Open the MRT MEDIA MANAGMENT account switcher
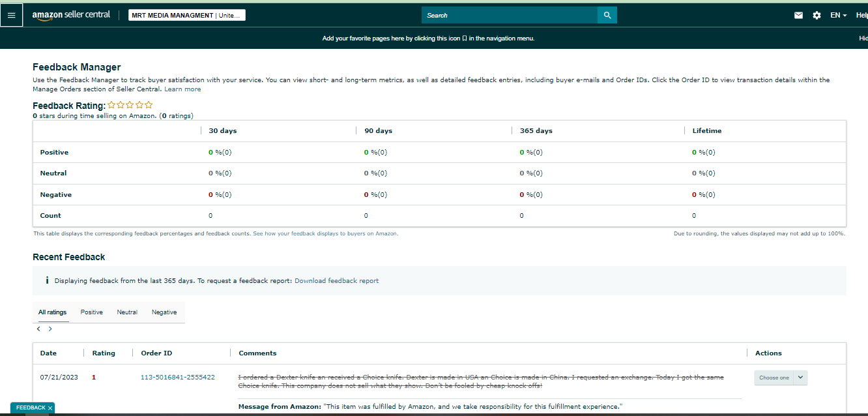This screenshot has height=416, width=868. click(x=187, y=15)
